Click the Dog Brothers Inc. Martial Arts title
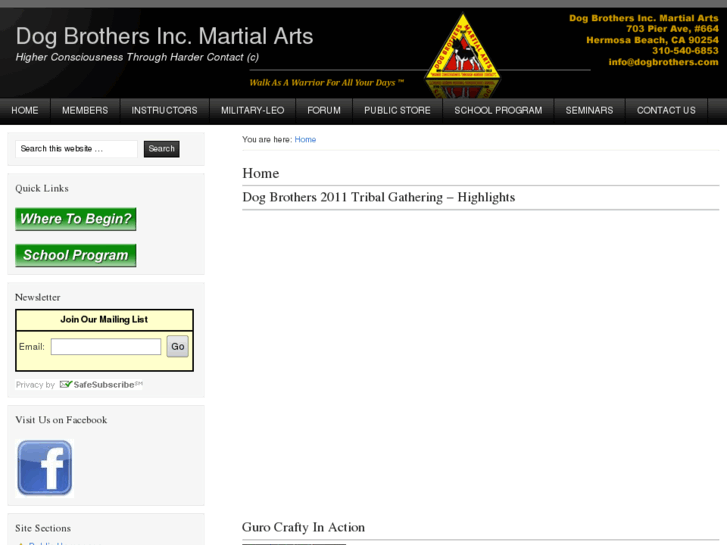Screen dimensions: 727x545 coord(165,36)
